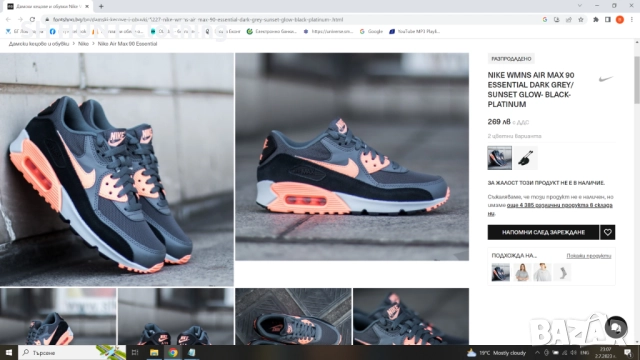Open the matching grey t-shirt model thumbnail

[522, 272]
